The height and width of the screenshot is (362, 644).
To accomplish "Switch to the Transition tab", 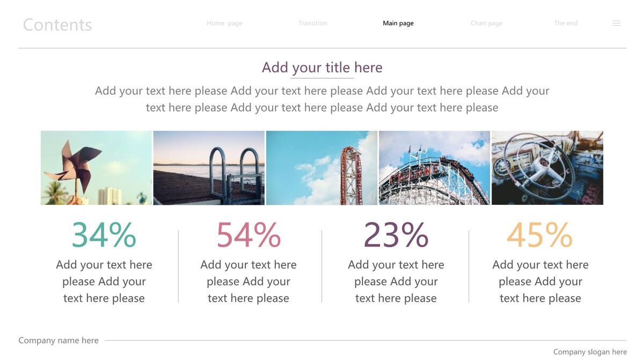I will point(312,23).
